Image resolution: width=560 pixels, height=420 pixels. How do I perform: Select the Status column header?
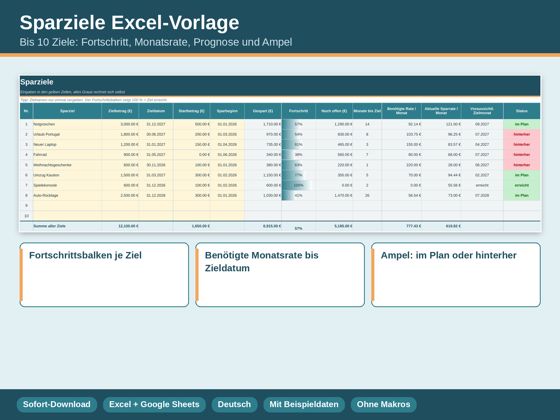coord(522,111)
